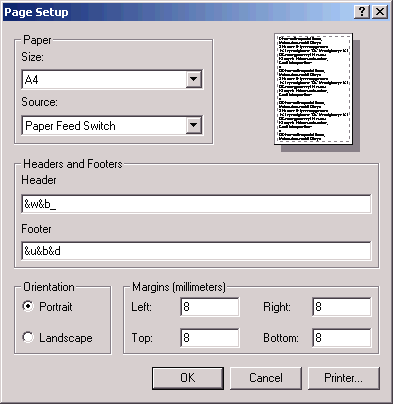Select Portrait orientation
The width and height of the screenshot is (393, 404).
pos(28,306)
